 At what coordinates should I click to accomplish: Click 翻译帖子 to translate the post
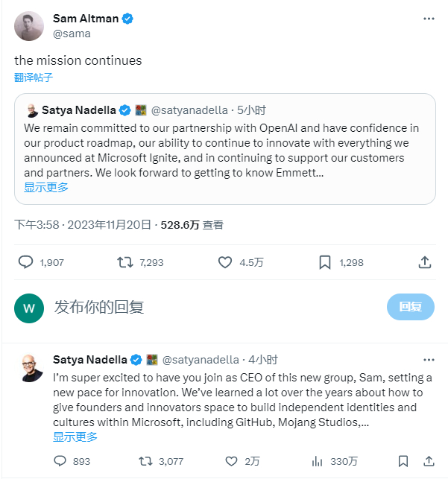(34, 77)
